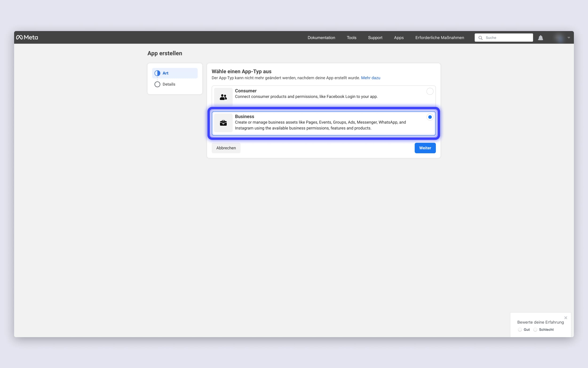Open the notifications bell
588x368 pixels.
pos(540,38)
